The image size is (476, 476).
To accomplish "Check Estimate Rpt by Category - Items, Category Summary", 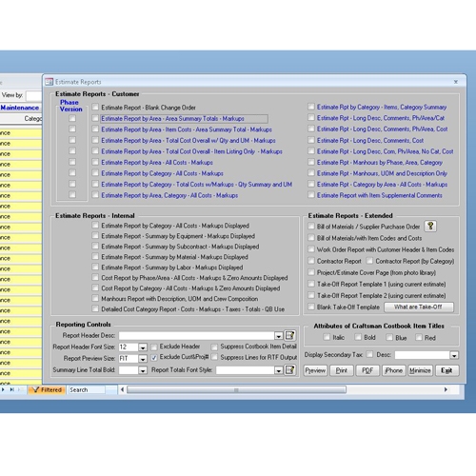I will click(311, 107).
